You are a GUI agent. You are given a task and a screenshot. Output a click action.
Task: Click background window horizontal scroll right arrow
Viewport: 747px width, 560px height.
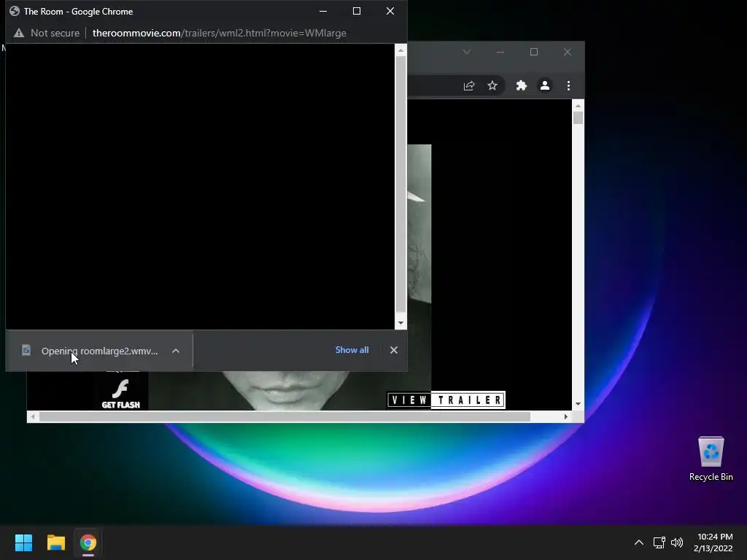point(566,416)
